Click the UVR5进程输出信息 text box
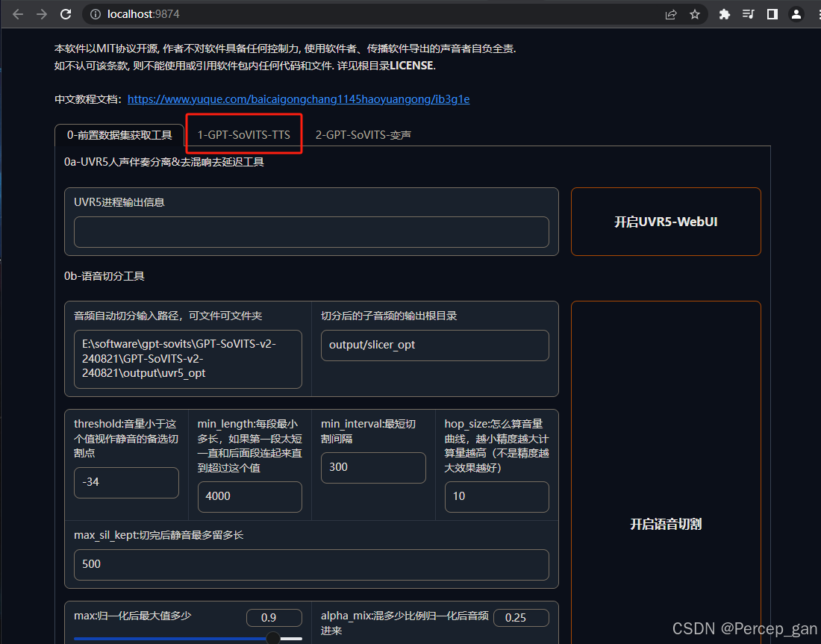This screenshot has width=821, height=644. 311,232
